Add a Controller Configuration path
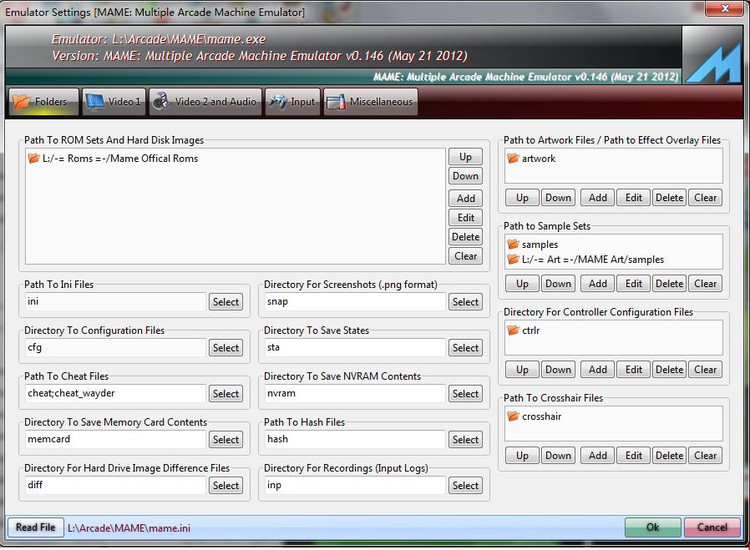This screenshot has height=550, width=750. (597, 370)
